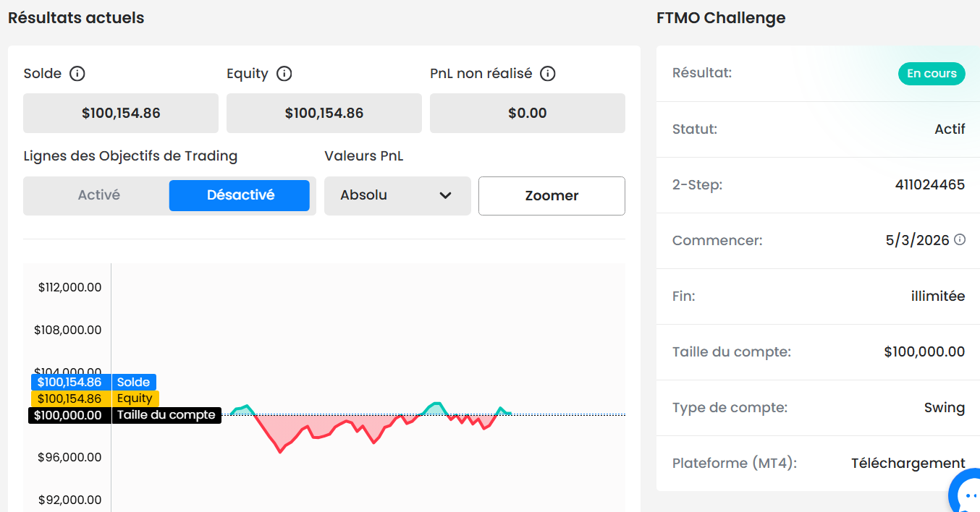The image size is (980, 512).
Task: Open the Absolu PnL values dropdown
Action: [397, 195]
